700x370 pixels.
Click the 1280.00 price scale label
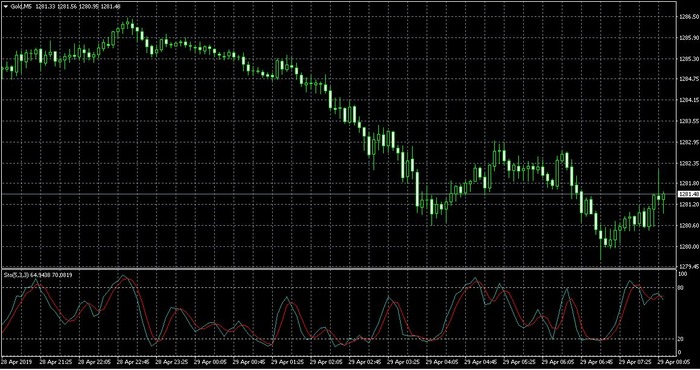point(688,246)
